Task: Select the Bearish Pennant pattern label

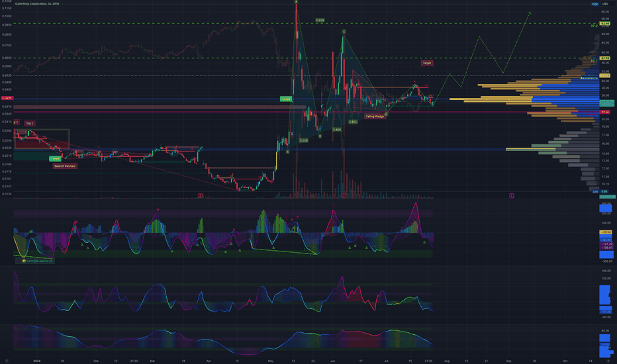Action: coord(65,166)
